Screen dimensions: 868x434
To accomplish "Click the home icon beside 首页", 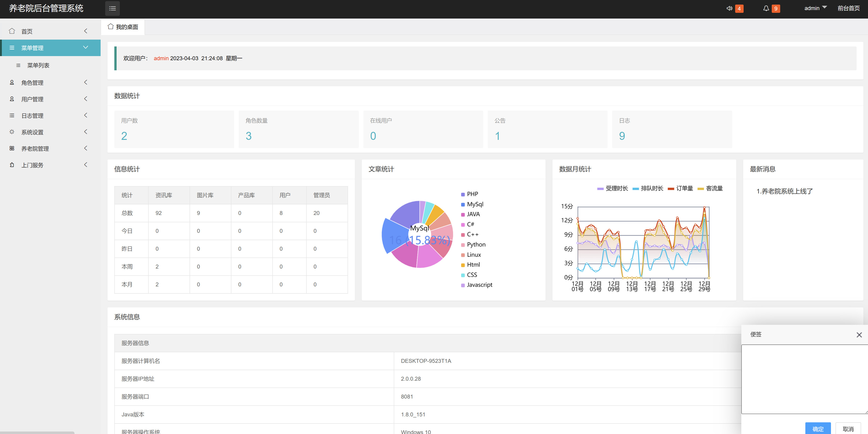I will point(12,31).
